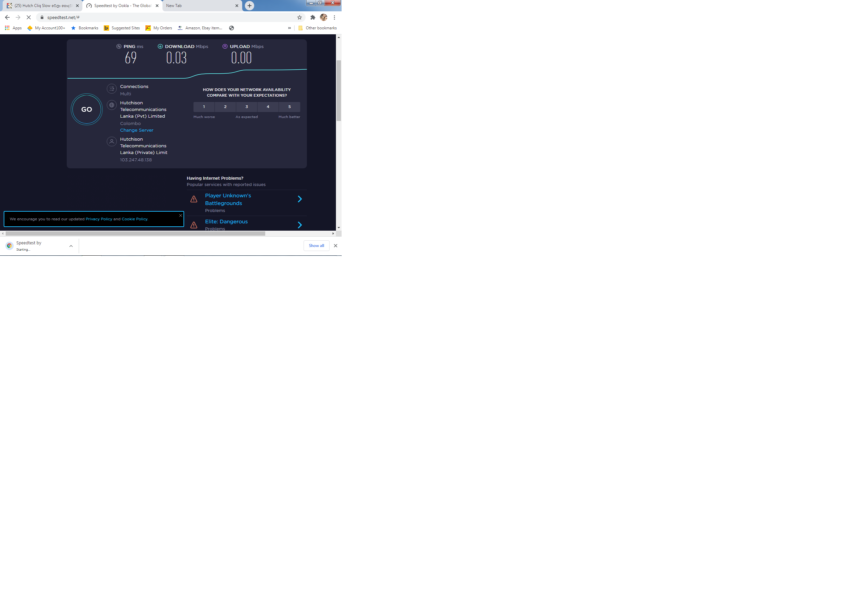Stop loading the page
The image size is (858, 616).
coord(28,17)
